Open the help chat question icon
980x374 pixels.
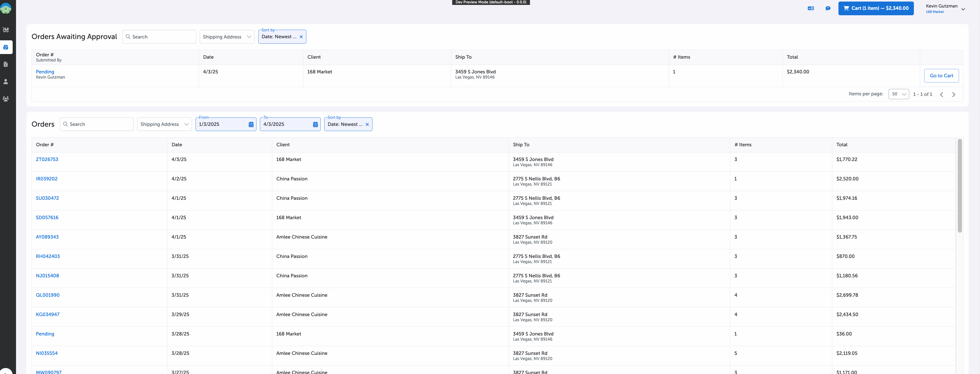click(x=828, y=8)
